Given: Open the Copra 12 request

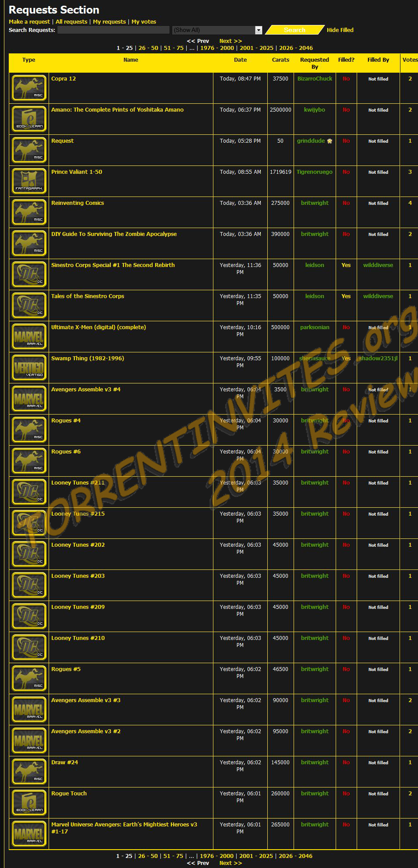Looking at the screenshot, I should pos(64,79).
